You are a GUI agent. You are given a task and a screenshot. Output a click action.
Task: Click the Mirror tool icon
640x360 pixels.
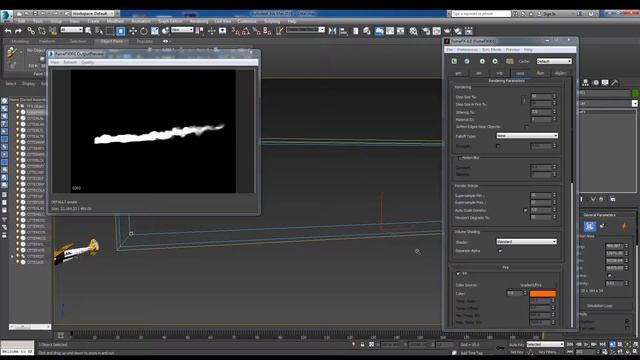point(332,31)
